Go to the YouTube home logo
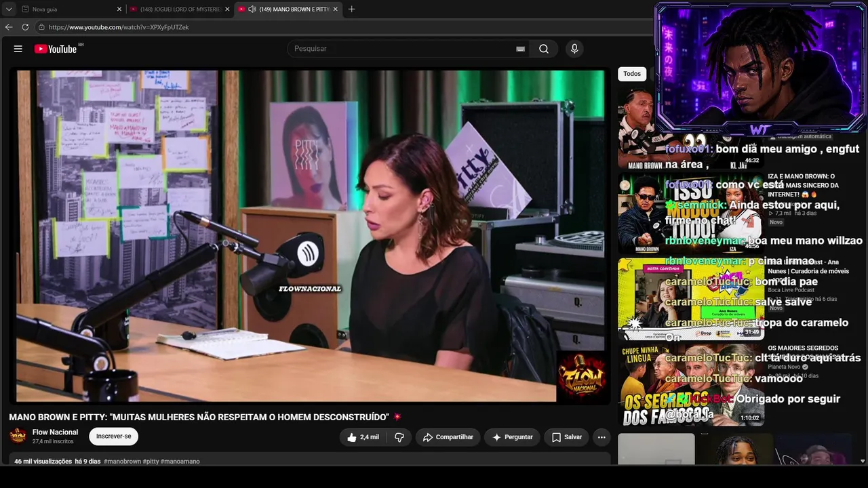The width and height of the screenshot is (868, 488). coord(56,49)
